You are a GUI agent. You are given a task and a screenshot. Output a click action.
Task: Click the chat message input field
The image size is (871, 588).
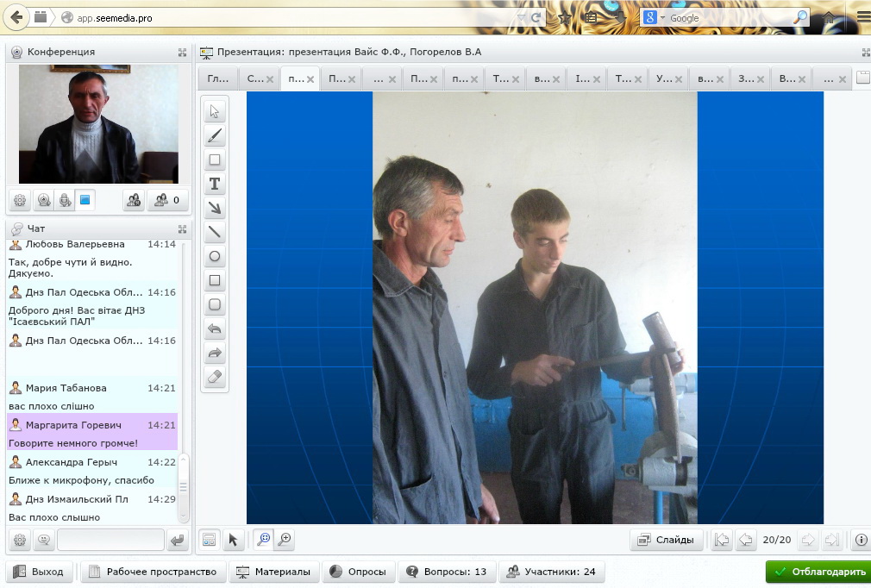coord(110,541)
